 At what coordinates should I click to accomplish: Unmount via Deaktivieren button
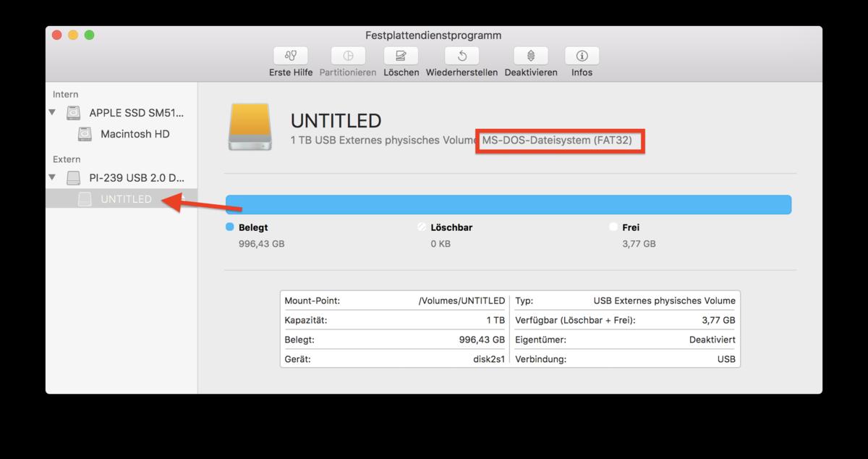pos(531,56)
